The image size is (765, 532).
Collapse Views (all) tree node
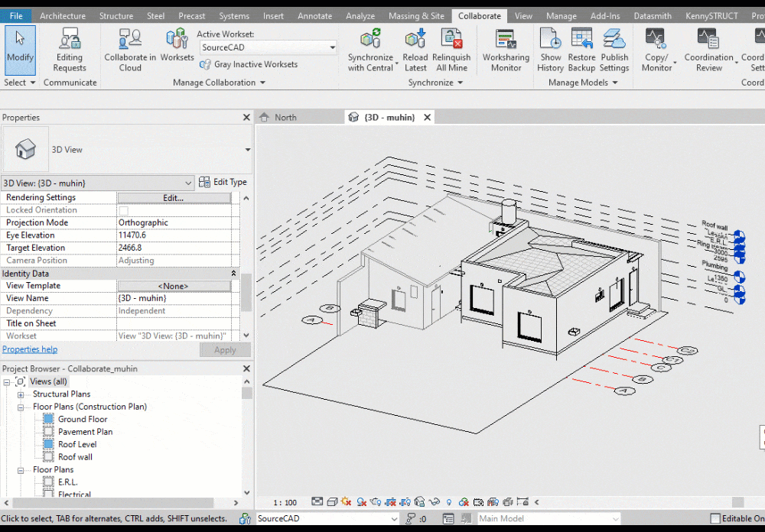(7, 382)
